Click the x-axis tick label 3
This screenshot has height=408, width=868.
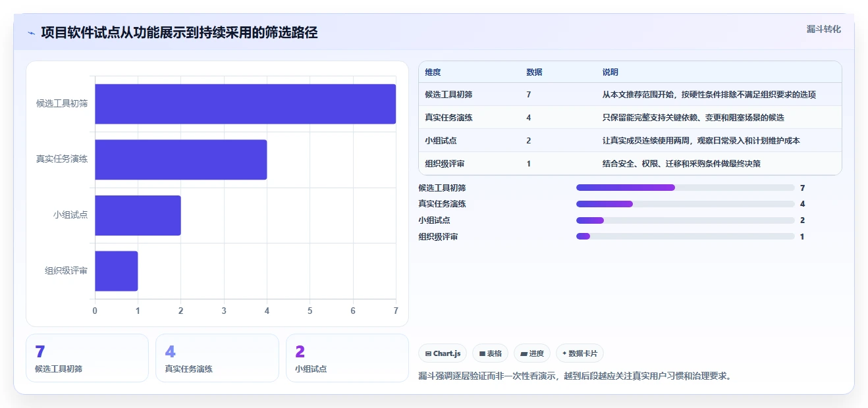(x=224, y=311)
